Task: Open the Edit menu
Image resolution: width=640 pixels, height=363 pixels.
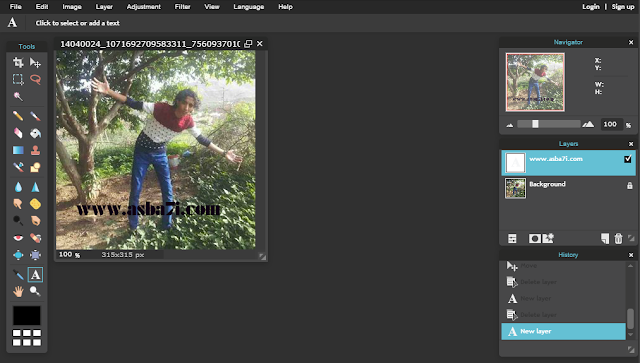Action: (42, 7)
